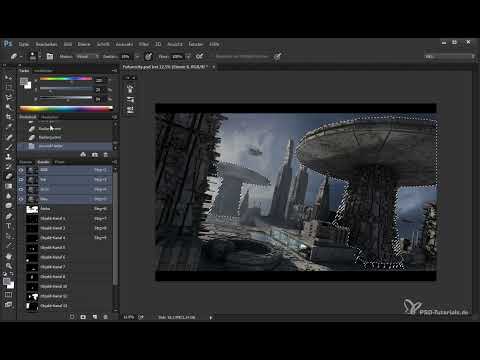Pick a color from the spectrum ramp
The width and height of the screenshot is (480, 360).
point(66,108)
